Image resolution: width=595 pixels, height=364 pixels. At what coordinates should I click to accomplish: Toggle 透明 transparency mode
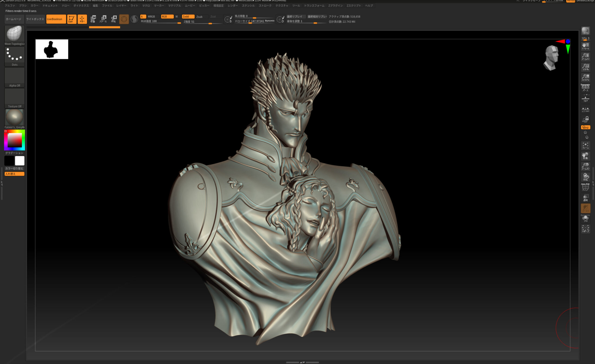click(x=585, y=198)
